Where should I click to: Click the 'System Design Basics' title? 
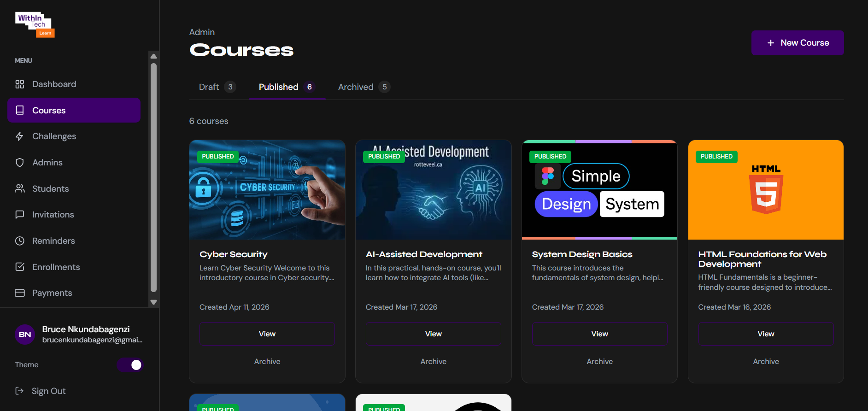tap(582, 254)
